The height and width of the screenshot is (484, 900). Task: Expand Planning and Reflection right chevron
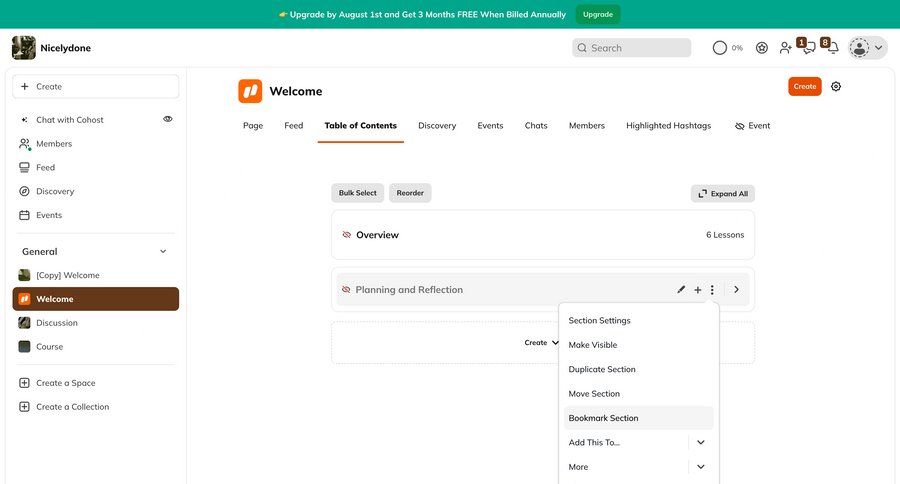pyautogui.click(x=736, y=290)
